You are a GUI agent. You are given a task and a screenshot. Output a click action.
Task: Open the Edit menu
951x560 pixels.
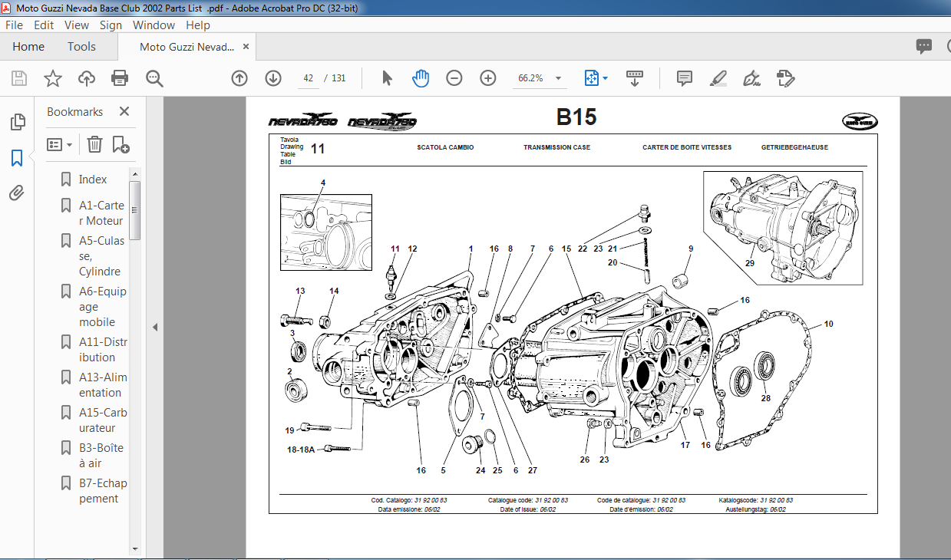tap(44, 25)
